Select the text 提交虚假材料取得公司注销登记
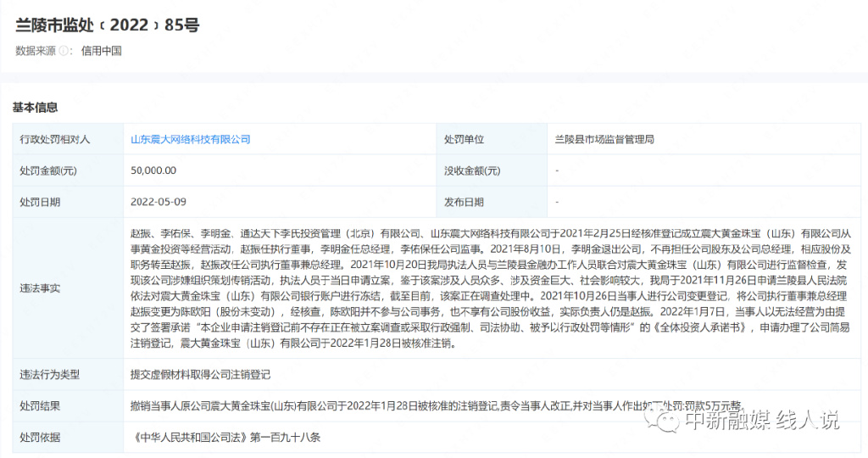The image size is (868, 458). pyautogui.click(x=200, y=374)
